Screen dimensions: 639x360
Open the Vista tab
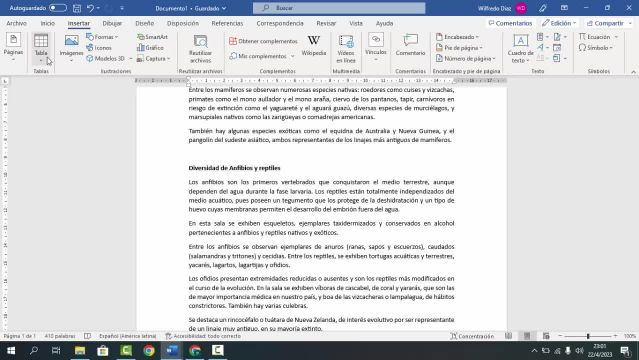click(x=356, y=23)
